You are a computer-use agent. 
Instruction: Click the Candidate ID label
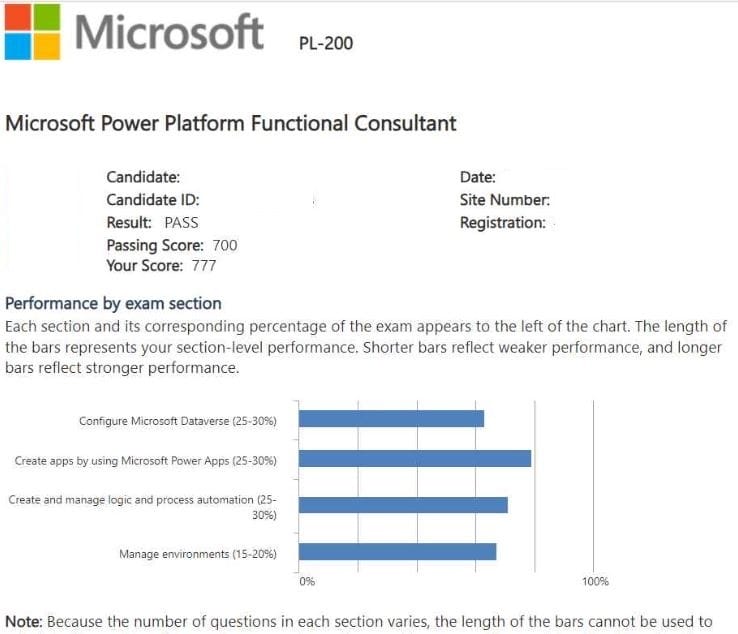click(x=153, y=200)
